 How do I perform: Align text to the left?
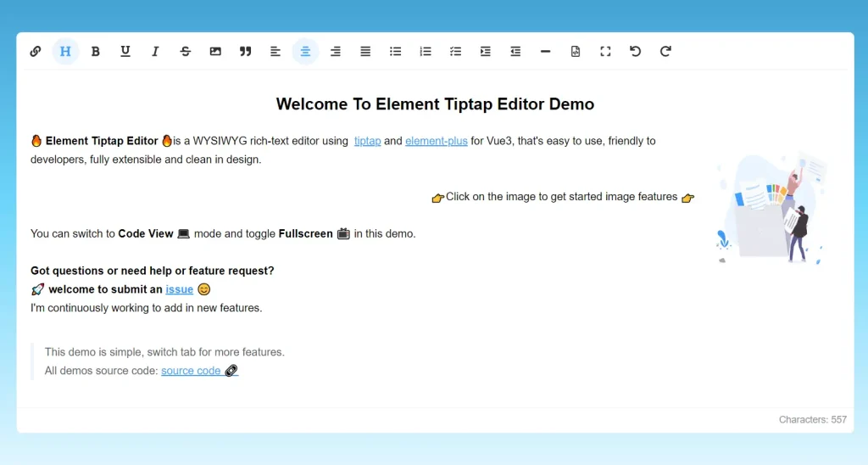point(275,52)
